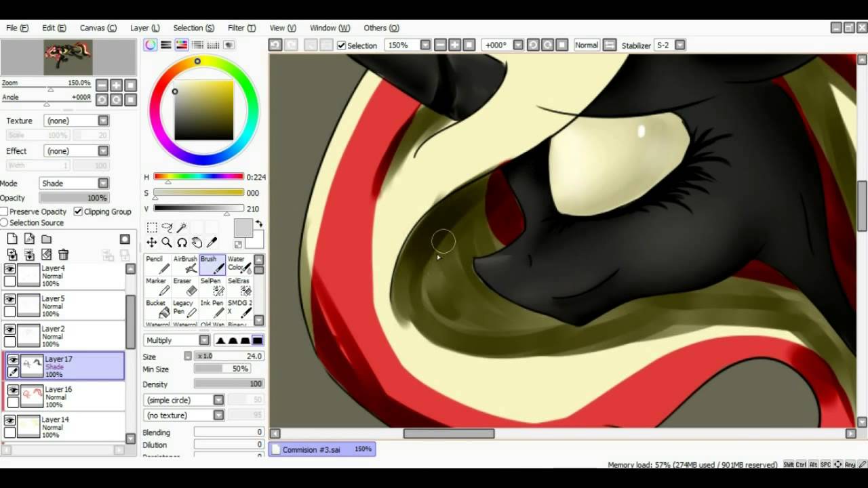
Task: Open the layer Mode dropdown showing Shade
Action: tap(73, 183)
